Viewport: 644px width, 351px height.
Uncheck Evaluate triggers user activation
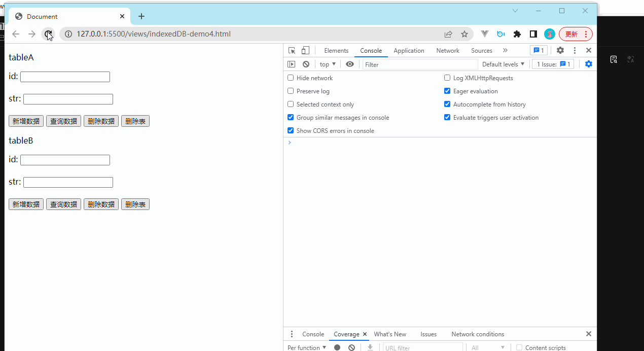pos(447,117)
